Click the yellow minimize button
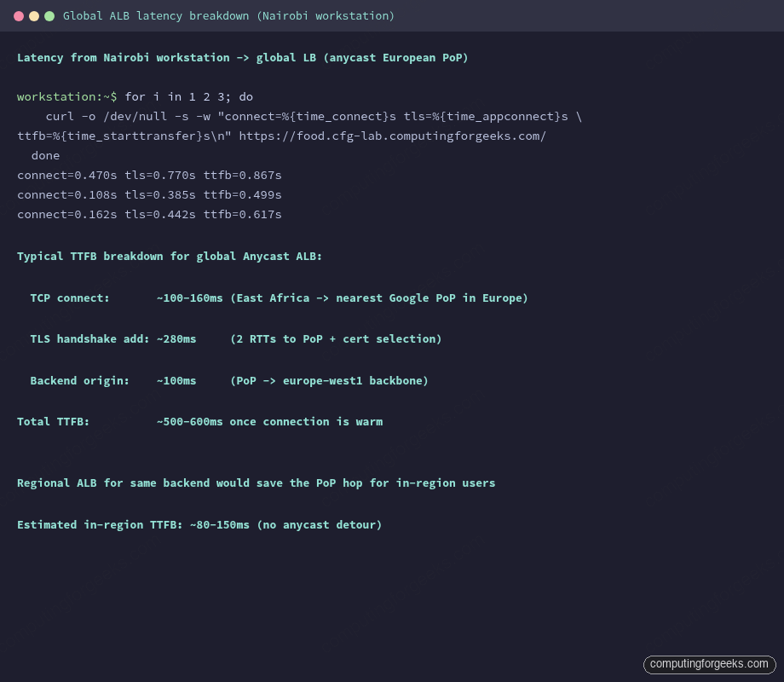784x682 pixels. [33, 15]
